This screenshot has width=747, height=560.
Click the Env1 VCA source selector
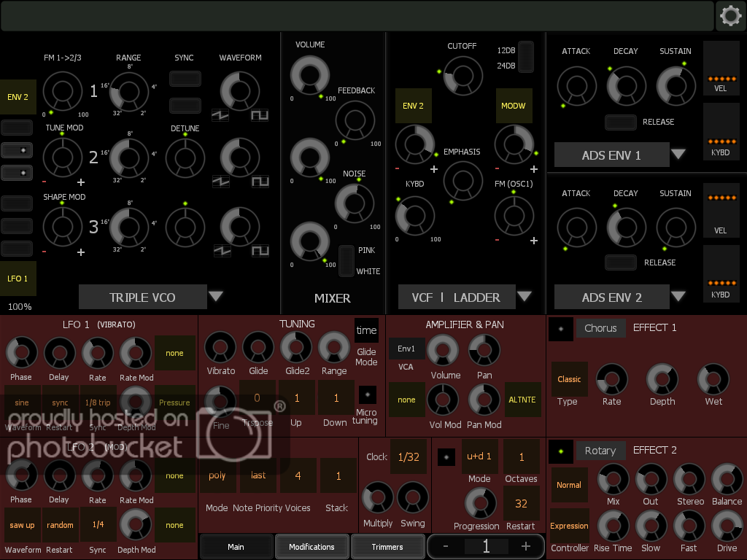[x=406, y=349]
